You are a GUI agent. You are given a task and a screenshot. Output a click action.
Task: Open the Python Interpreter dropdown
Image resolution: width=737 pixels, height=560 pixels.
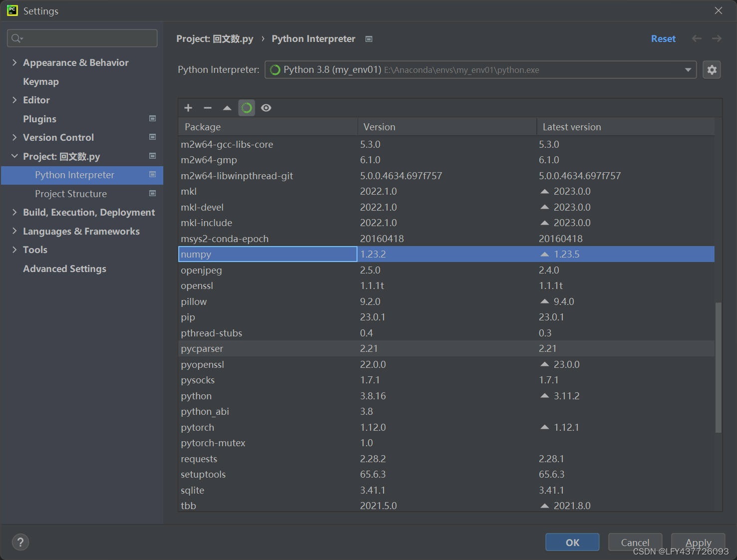(x=480, y=70)
